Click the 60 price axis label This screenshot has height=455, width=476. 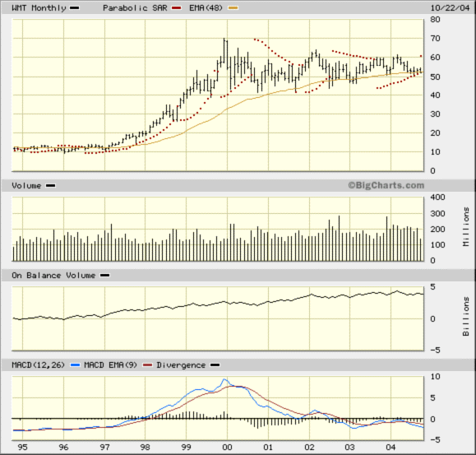[x=435, y=58]
